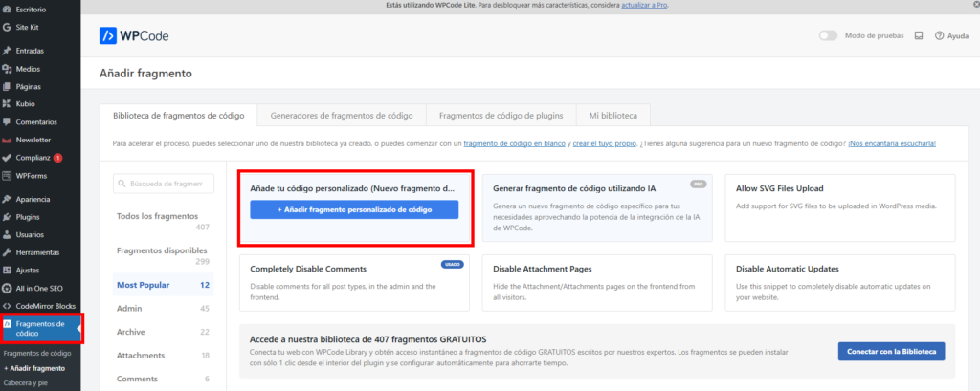The width and height of the screenshot is (980, 391).
Task: Select Fragmentos disponibles category
Action: tap(163, 255)
